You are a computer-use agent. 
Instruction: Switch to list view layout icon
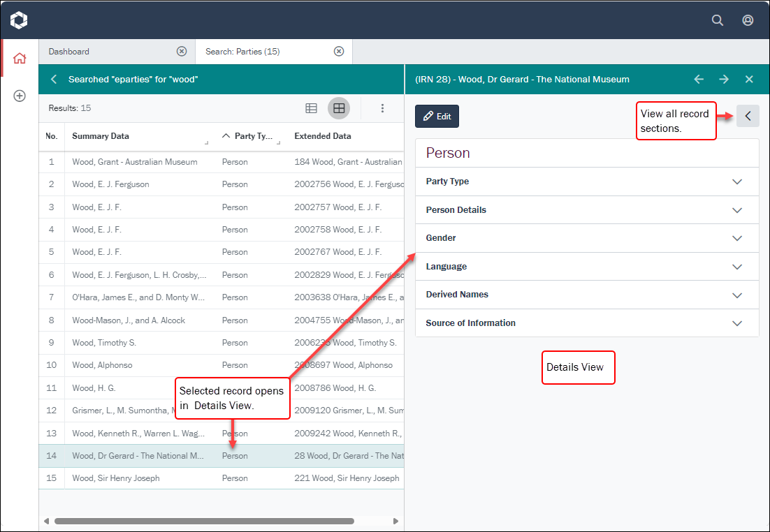tap(312, 108)
